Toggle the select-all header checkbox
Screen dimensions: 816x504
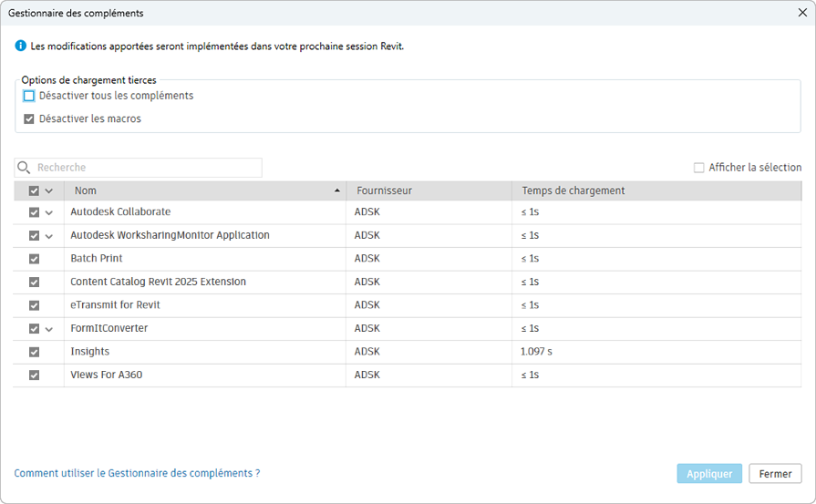click(x=34, y=191)
